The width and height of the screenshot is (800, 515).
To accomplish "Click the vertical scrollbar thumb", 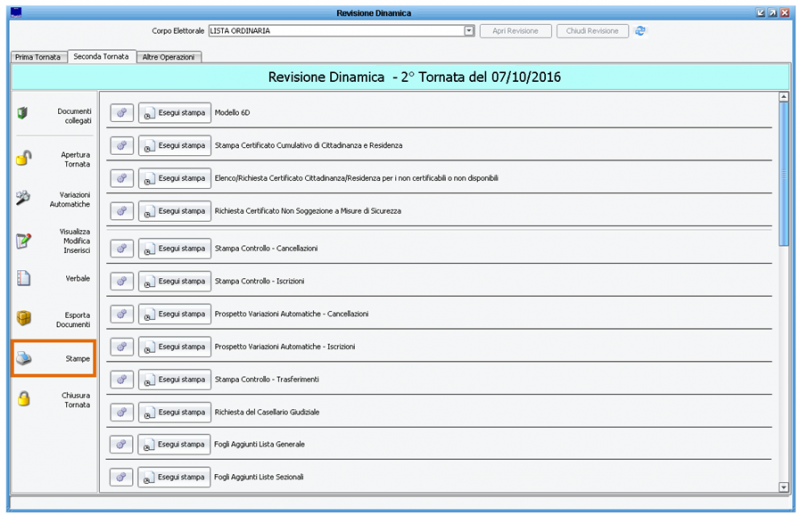I will pos(784,174).
